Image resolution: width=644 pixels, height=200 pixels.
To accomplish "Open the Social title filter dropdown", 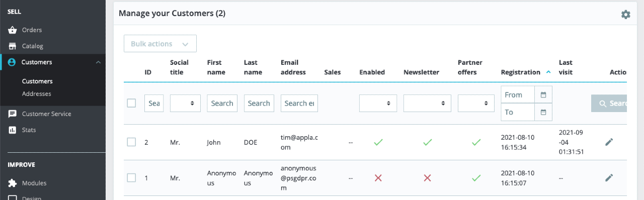I will 185,103.
